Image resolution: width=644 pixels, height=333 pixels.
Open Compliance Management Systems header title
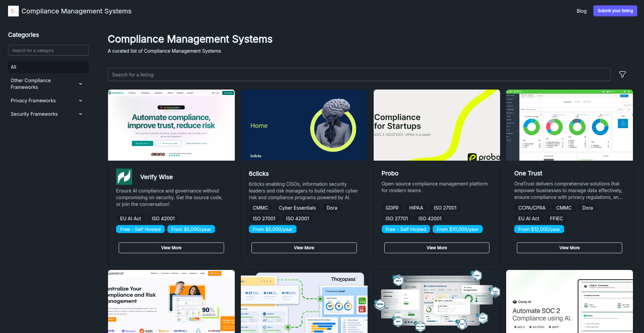tap(76, 11)
